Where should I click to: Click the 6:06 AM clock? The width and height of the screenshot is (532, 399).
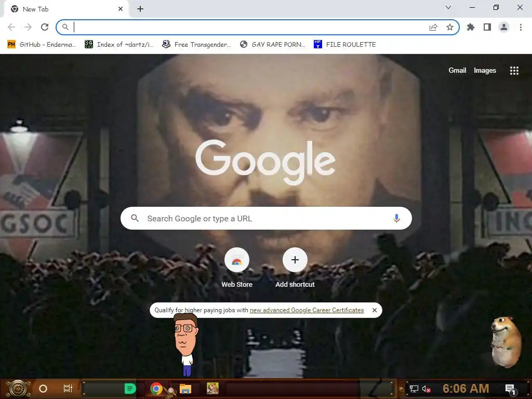[x=466, y=389]
